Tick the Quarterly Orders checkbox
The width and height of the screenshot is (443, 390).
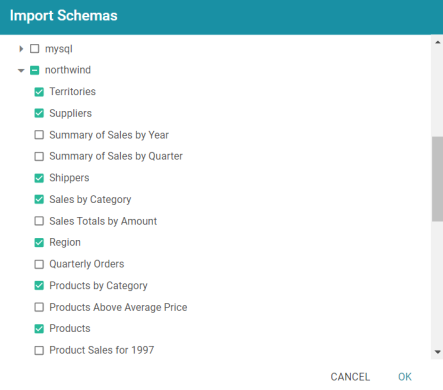[x=39, y=264]
